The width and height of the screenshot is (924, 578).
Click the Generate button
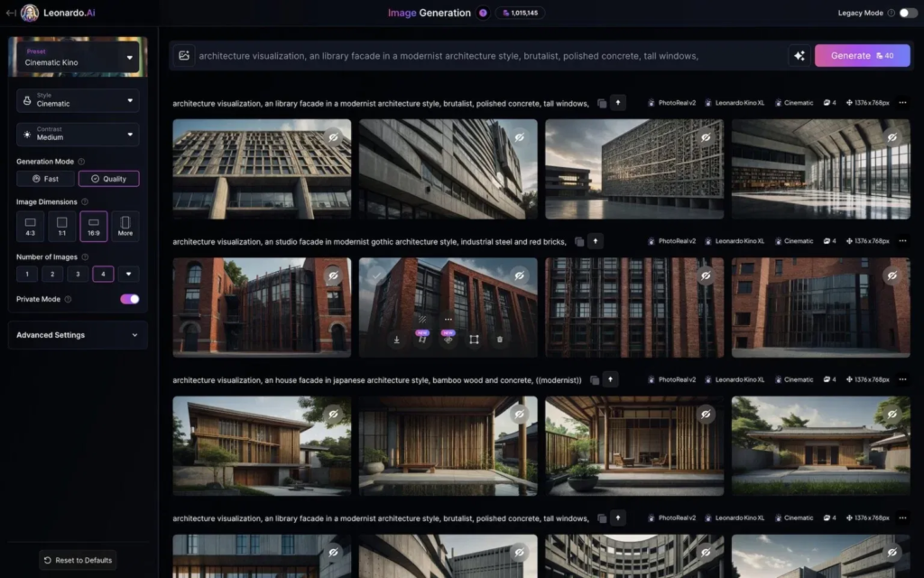coord(862,55)
